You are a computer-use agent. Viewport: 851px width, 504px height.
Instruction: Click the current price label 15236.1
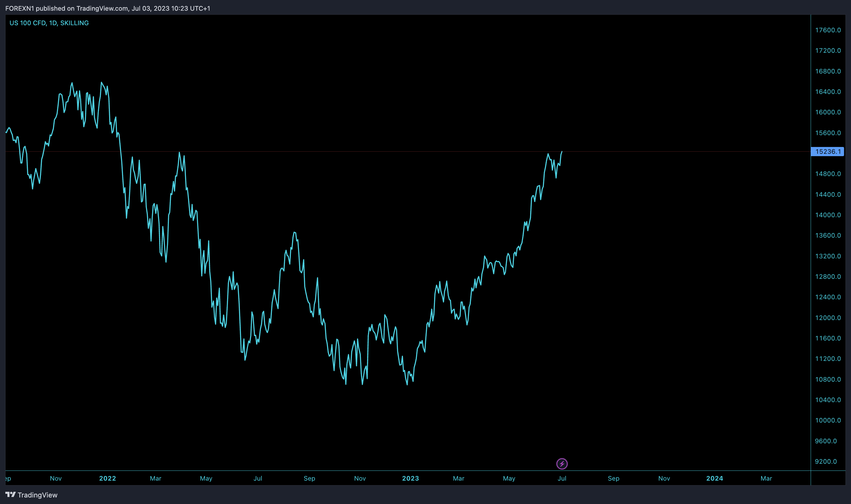pyautogui.click(x=827, y=151)
